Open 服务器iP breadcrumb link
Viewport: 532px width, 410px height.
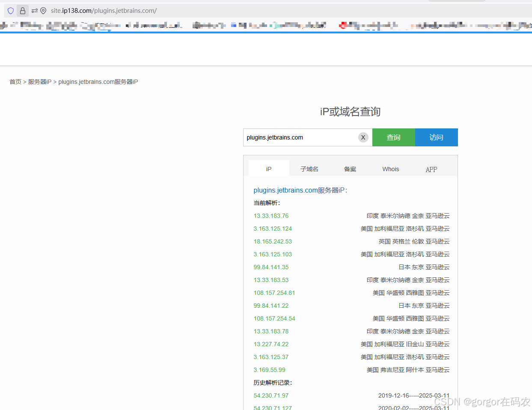[x=40, y=82]
